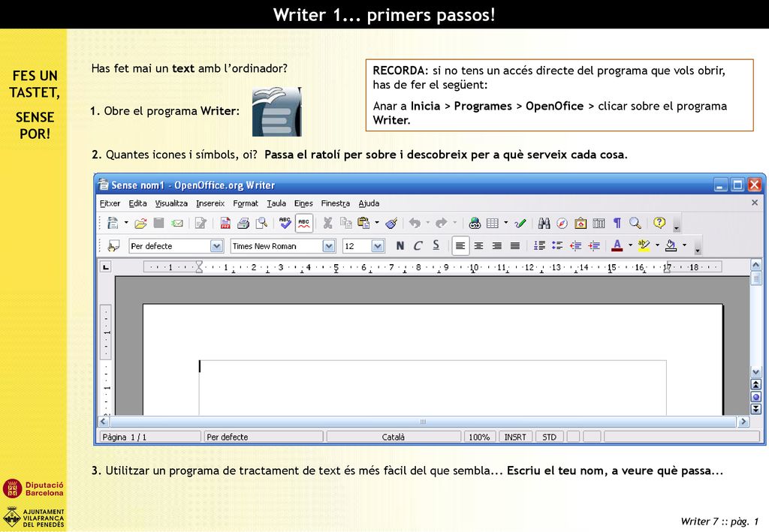Click the 100% zoom status field

pyautogui.click(x=479, y=437)
